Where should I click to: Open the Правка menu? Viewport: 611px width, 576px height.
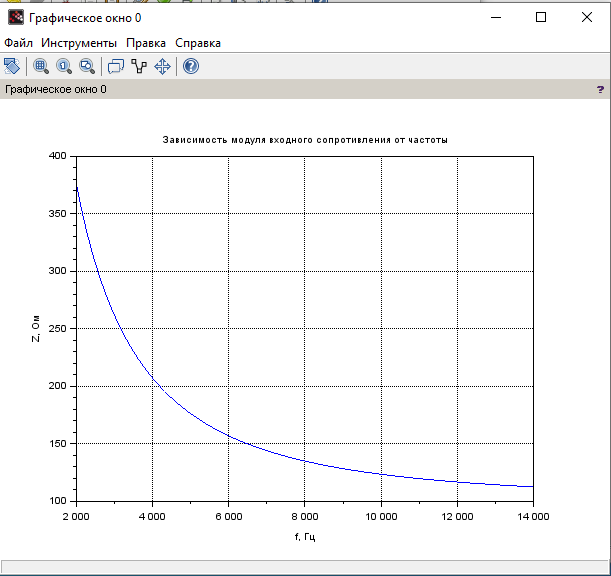[x=146, y=43]
